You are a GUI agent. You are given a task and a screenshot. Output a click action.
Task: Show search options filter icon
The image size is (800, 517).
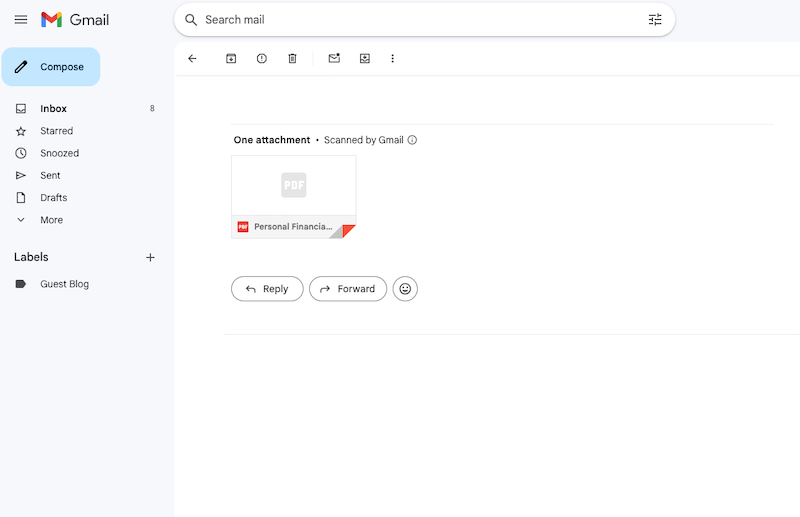pyautogui.click(x=655, y=20)
